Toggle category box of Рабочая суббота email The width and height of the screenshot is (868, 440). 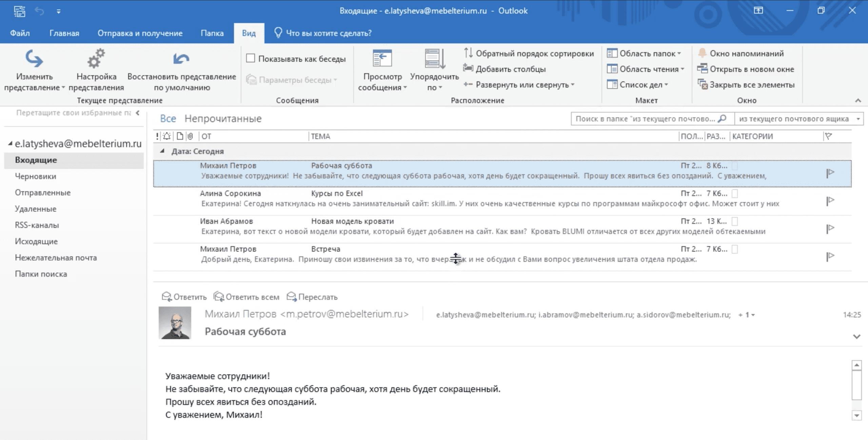pyautogui.click(x=735, y=166)
